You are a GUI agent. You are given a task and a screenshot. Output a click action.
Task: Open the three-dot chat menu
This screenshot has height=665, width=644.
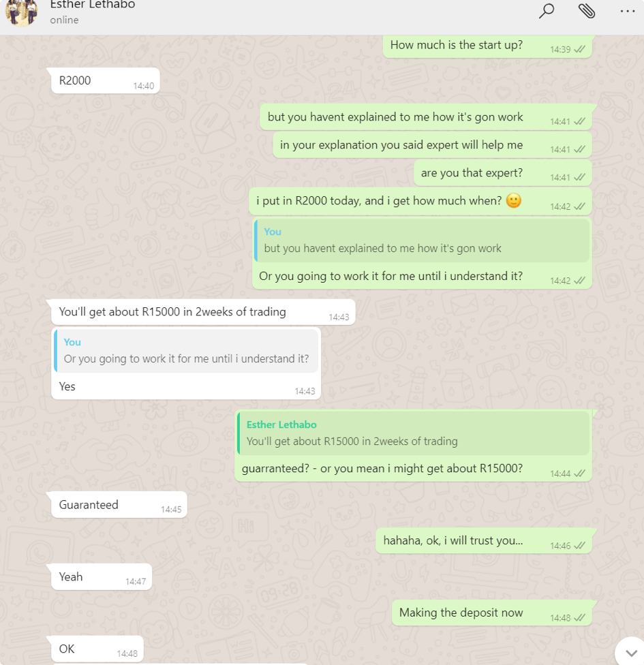point(628,11)
